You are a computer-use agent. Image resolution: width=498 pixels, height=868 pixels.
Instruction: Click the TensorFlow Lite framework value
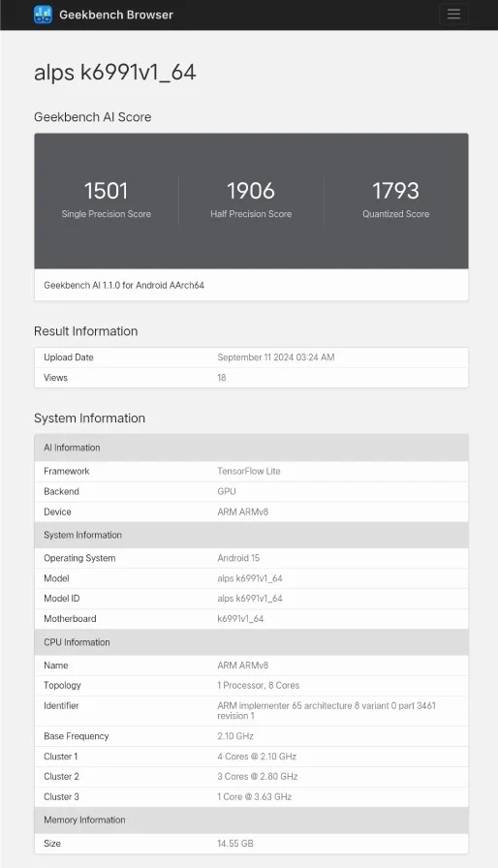(x=249, y=471)
